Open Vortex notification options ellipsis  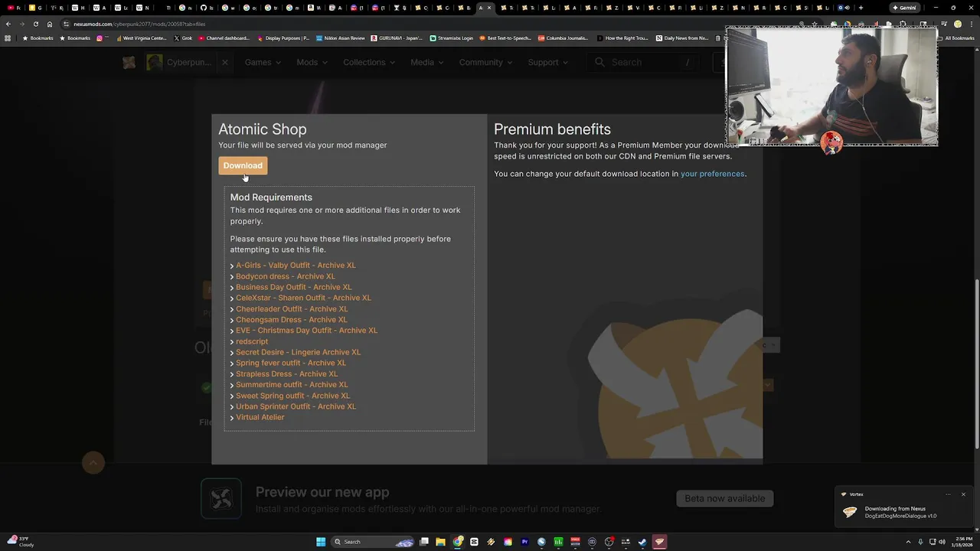948,494
